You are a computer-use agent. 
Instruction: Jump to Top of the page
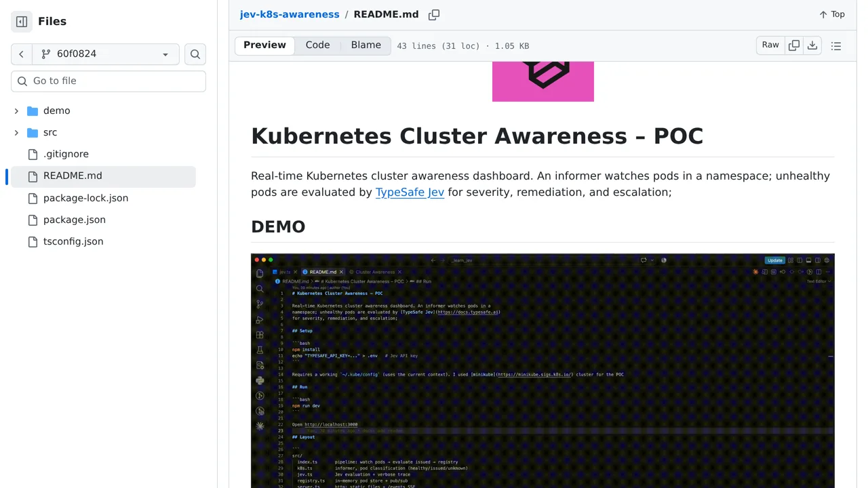(x=832, y=14)
